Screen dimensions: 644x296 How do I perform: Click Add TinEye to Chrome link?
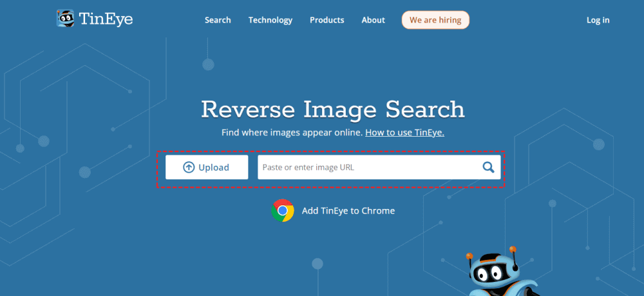[348, 211]
